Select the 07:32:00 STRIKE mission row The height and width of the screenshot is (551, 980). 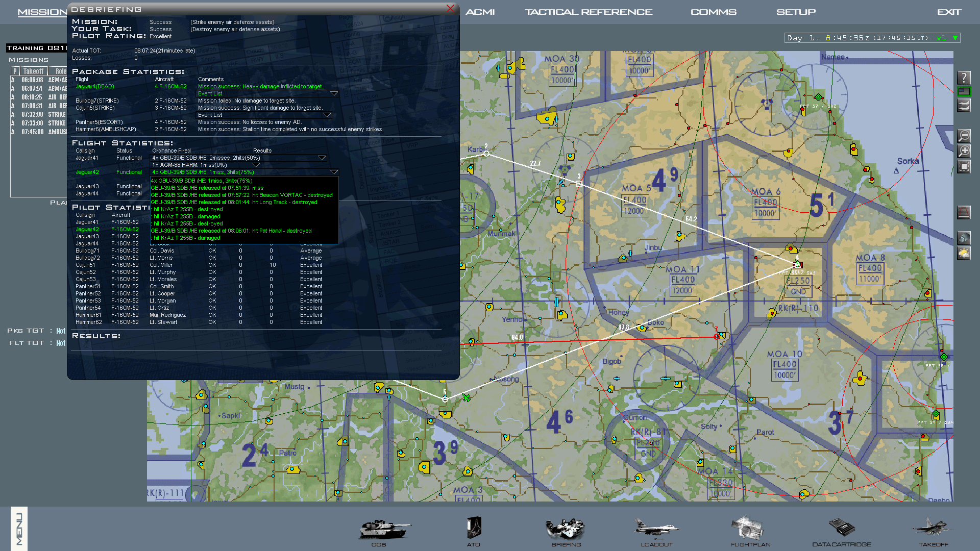pyautogui.click(x=39, y=115)
